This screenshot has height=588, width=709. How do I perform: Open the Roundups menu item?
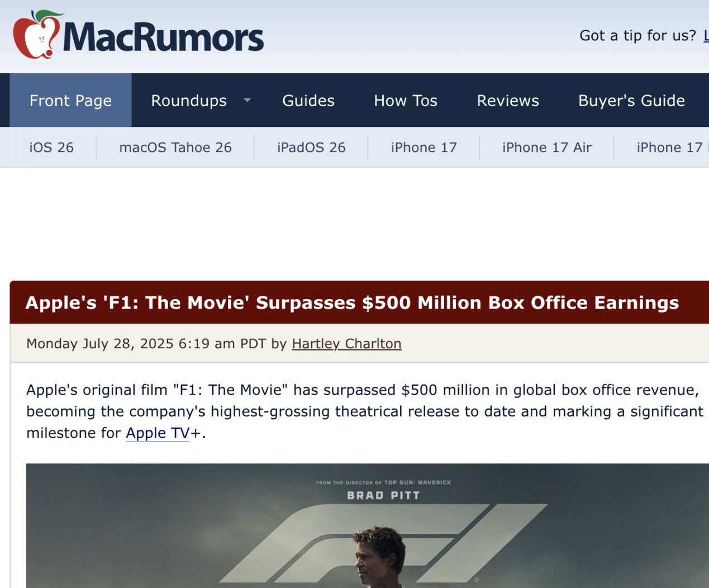pos(189,101)
